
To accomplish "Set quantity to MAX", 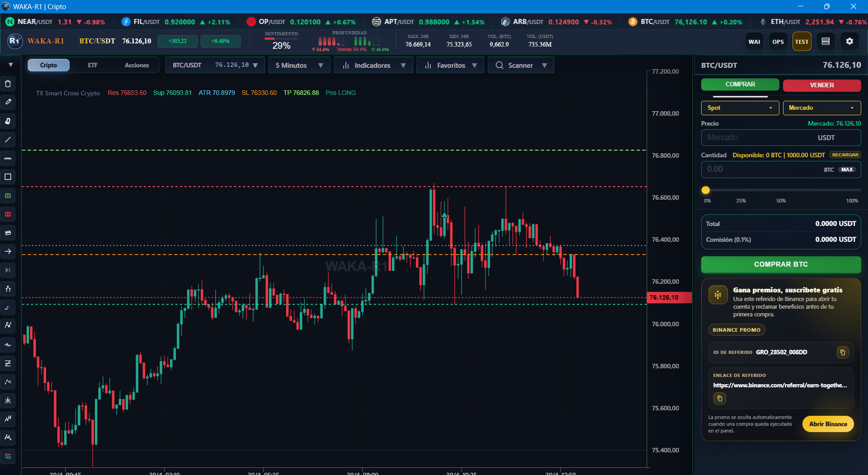I will pos(847,169).
